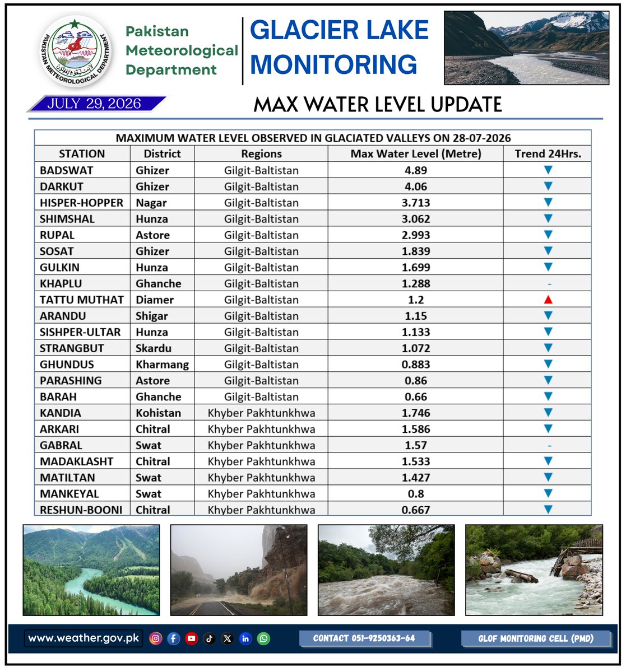Open the landslide over road photo
Viewport: 626px width, 672px height.
[x=239, y=570]
